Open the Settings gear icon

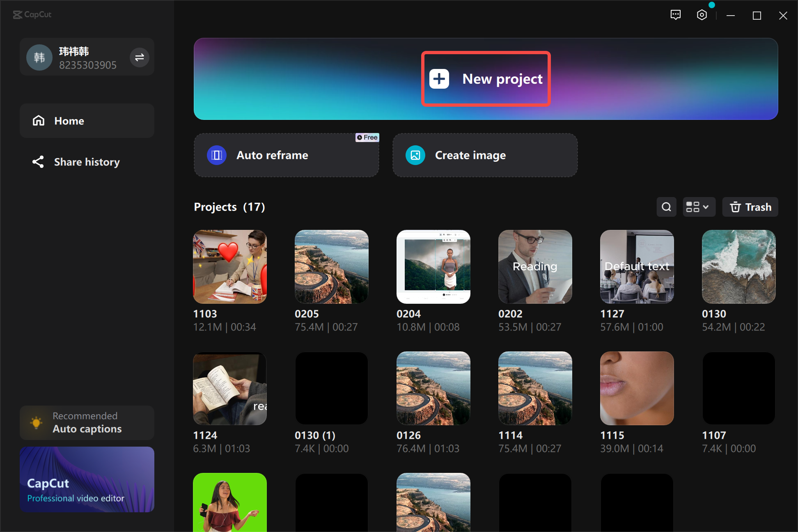coord(702,15)
